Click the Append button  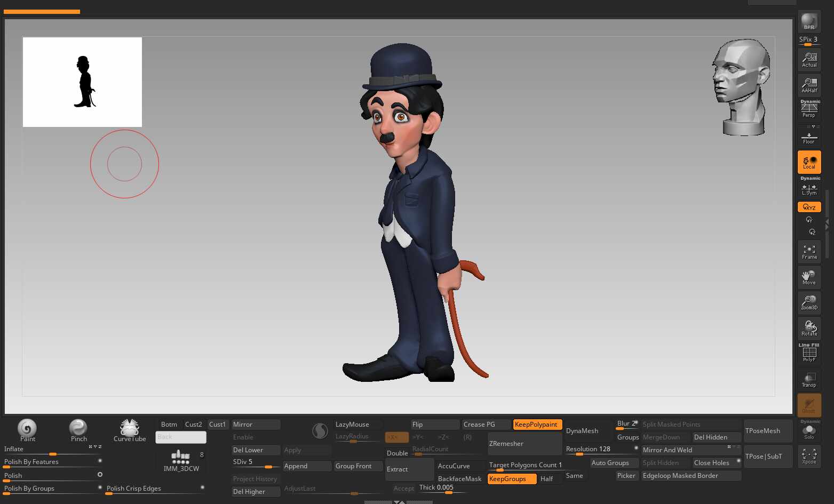(x=307, y=466)
